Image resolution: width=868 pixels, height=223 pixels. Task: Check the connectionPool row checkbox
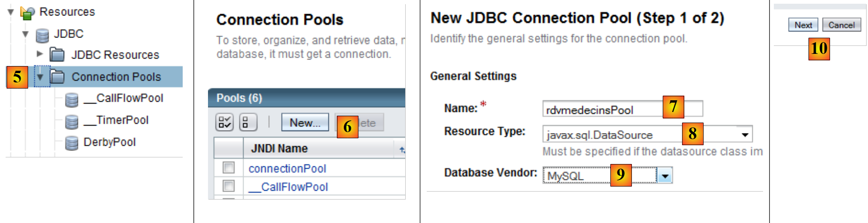click(x=229, y=168)
